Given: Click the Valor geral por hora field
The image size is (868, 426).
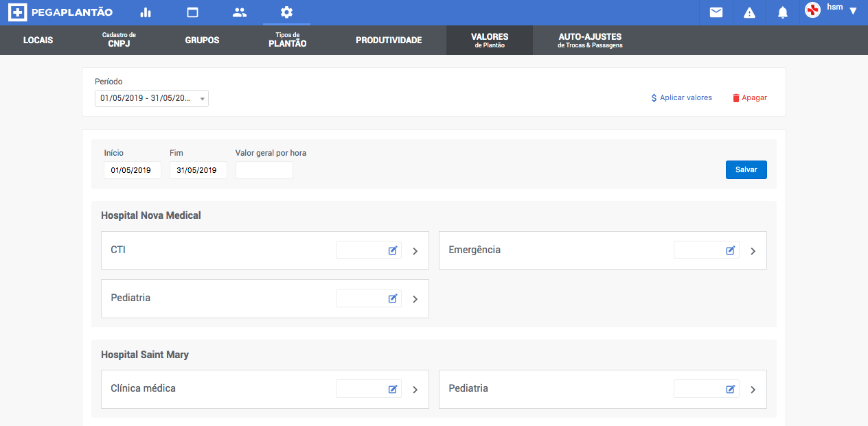Looking at the screenshot, I should pos(264,170).
